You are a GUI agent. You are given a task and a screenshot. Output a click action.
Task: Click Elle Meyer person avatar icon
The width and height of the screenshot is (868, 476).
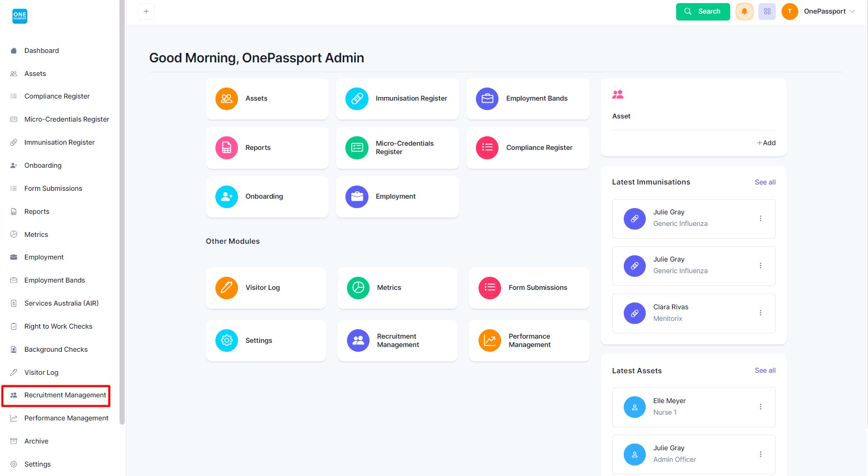(635, 407)
